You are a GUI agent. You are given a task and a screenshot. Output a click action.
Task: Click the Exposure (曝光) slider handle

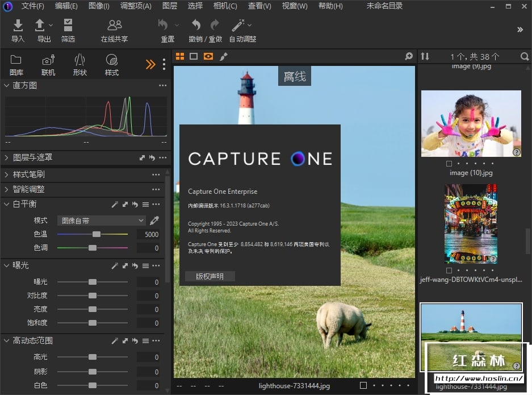pyautogui.click(x=93, y=282)
